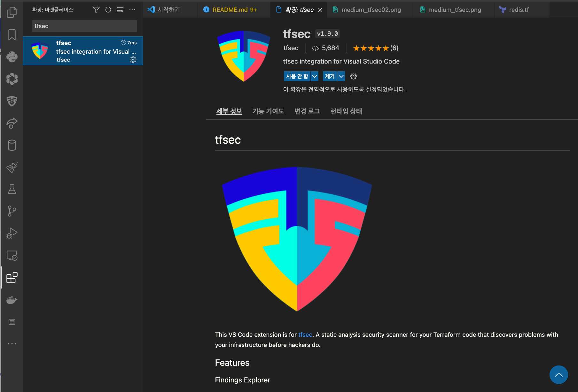Open the Remote Explorer view

coord(12,255)
